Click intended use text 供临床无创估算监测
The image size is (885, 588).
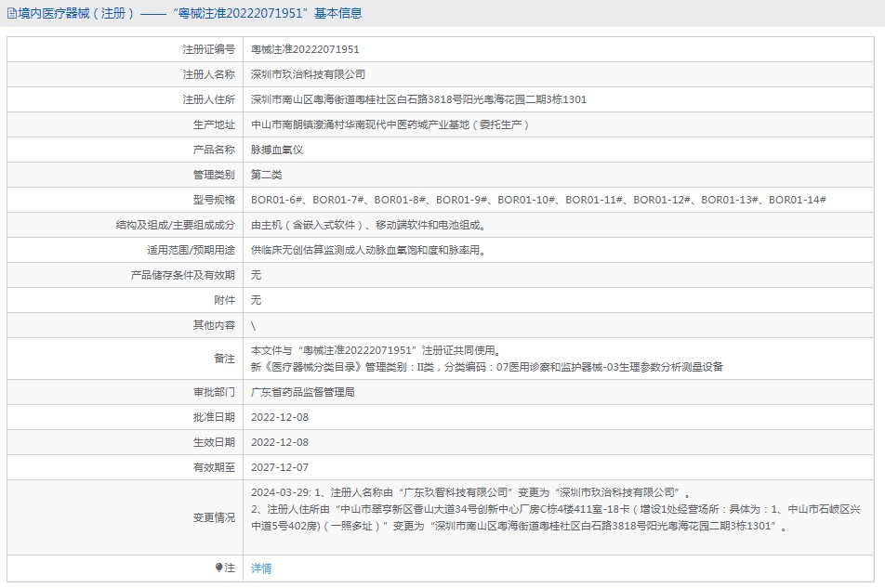369,250
